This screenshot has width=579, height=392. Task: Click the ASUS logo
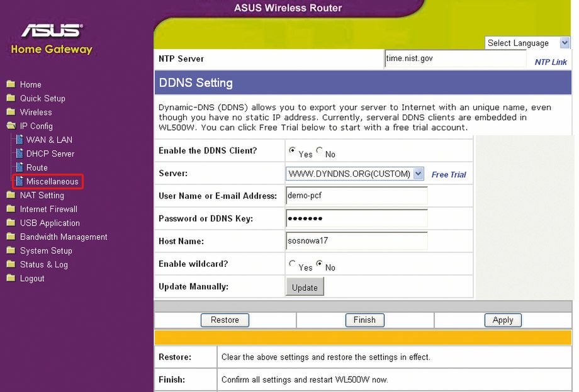(52, 30)
